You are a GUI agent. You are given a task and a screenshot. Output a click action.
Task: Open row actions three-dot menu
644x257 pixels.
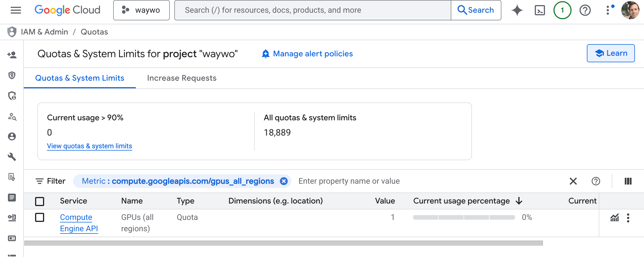coord(628,218)
